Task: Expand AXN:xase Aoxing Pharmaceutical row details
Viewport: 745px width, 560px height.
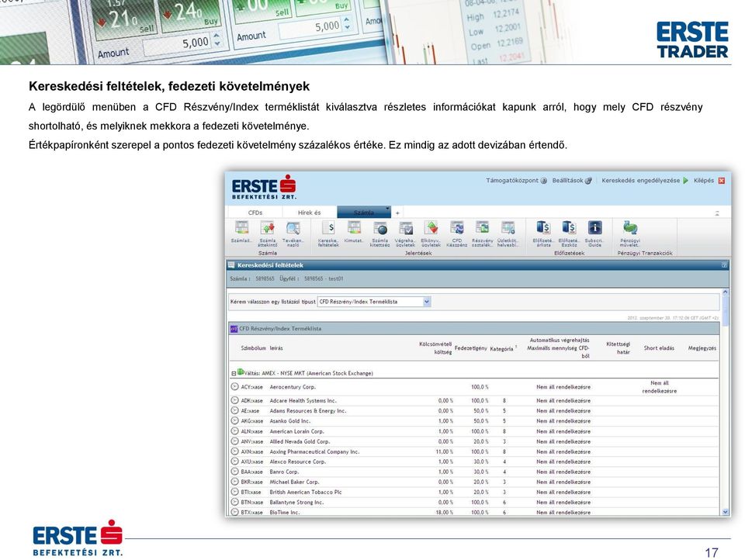Action: [234, 451]
